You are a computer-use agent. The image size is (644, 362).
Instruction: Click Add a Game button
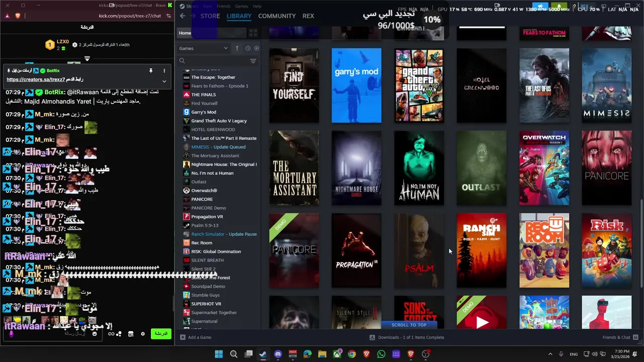click(195, 337)
